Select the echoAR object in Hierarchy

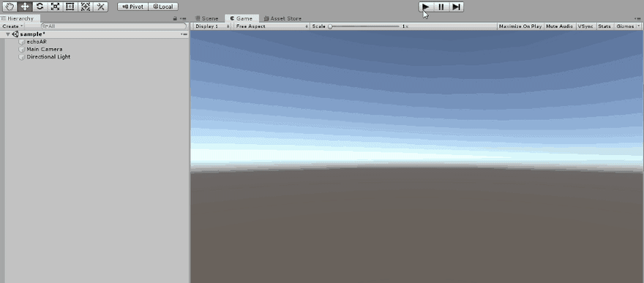[x=37, y=42]
